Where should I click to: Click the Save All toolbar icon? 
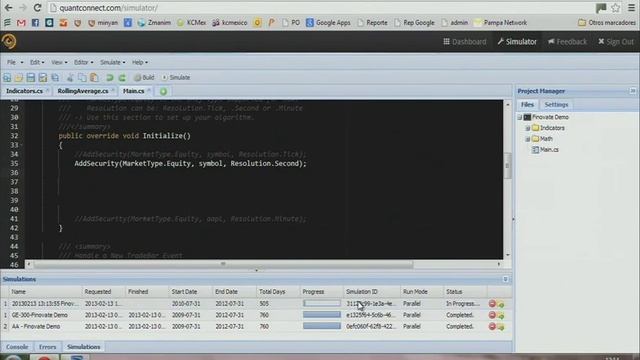pos(55,77)
